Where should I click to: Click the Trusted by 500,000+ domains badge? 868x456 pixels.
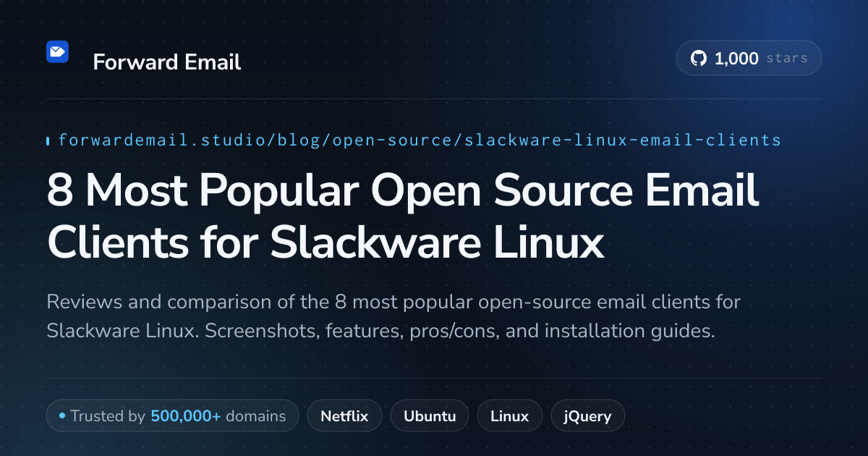(172, 416)
